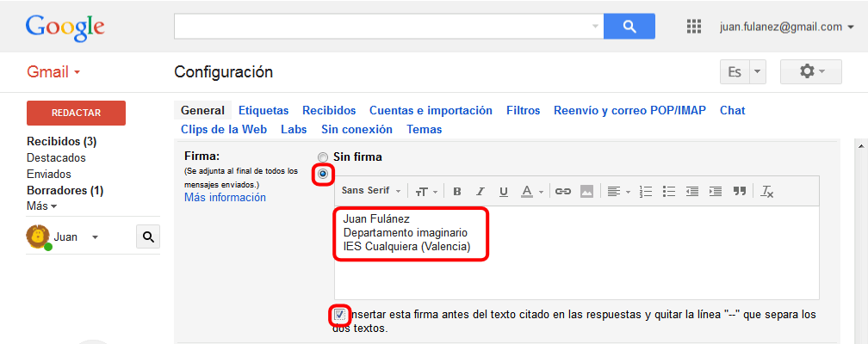868x344 pixels.
Task: Insert an image into the signature
Action: (587, 191)
